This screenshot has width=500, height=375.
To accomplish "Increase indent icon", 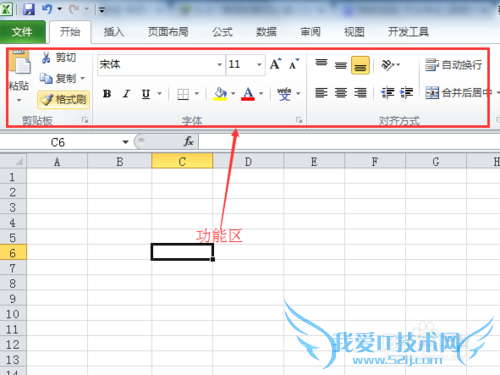I will (x=407, y=93).
